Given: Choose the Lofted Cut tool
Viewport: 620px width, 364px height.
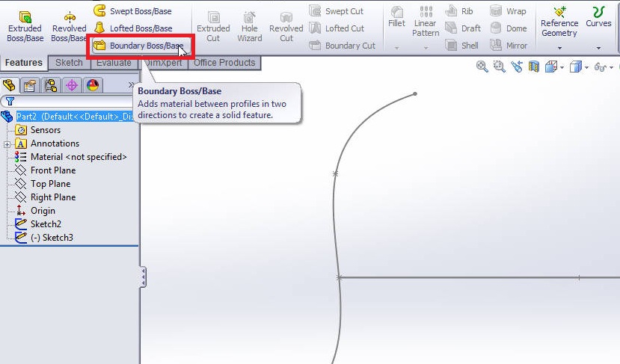Looking at the screenshot, I should (337, 28).
